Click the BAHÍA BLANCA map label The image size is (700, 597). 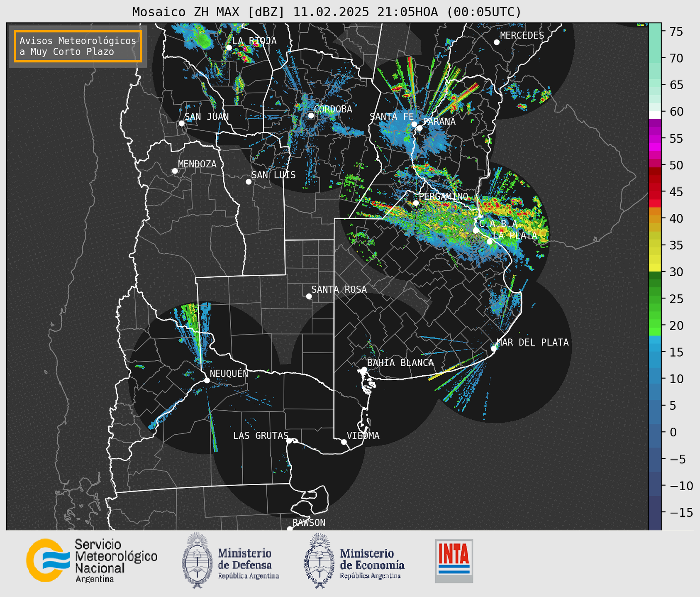point(400,363)
